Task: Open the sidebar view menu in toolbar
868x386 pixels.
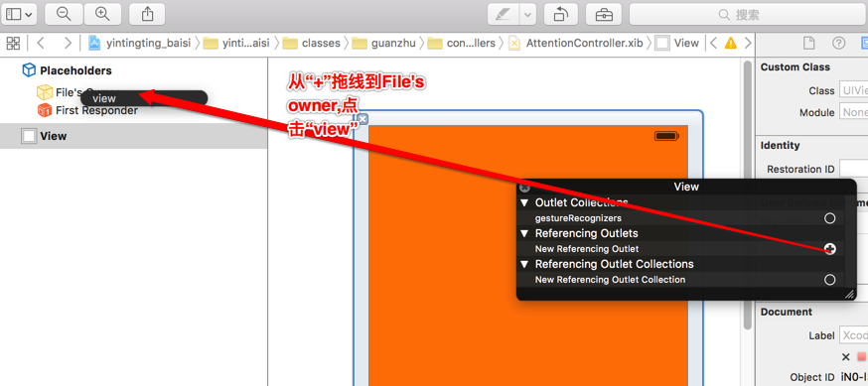Action: point(20,14)
